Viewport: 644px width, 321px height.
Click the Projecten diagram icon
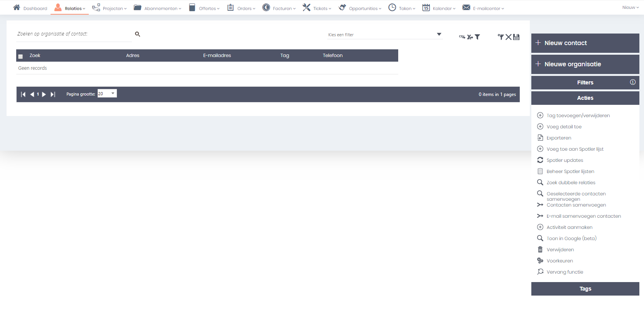[x=96, y=7]
